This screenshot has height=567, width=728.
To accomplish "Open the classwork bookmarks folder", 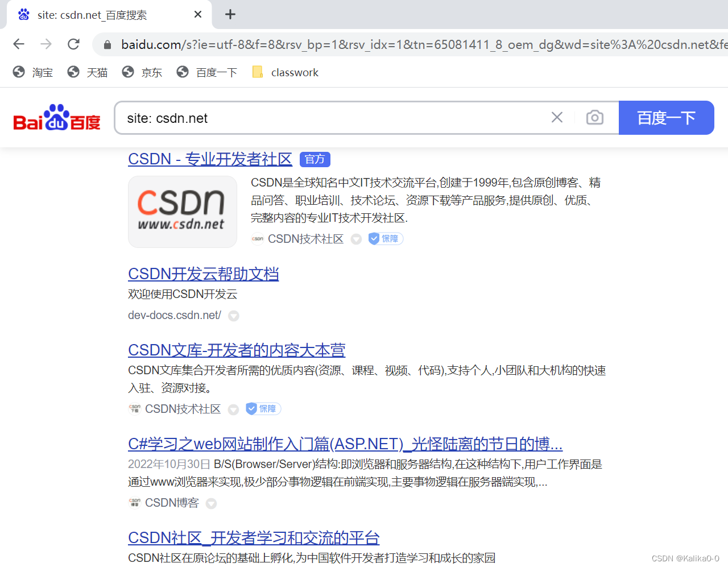I will [285, 72].
